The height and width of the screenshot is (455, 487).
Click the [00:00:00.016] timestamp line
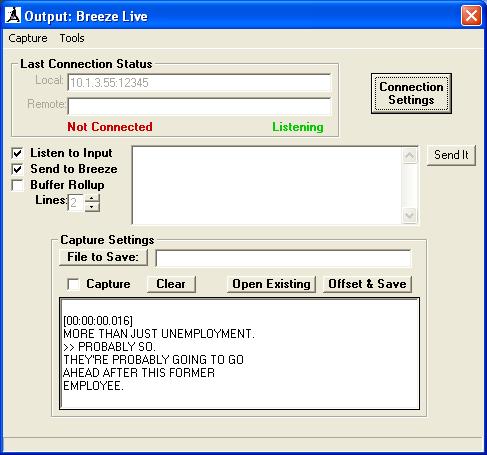(98, 321)
